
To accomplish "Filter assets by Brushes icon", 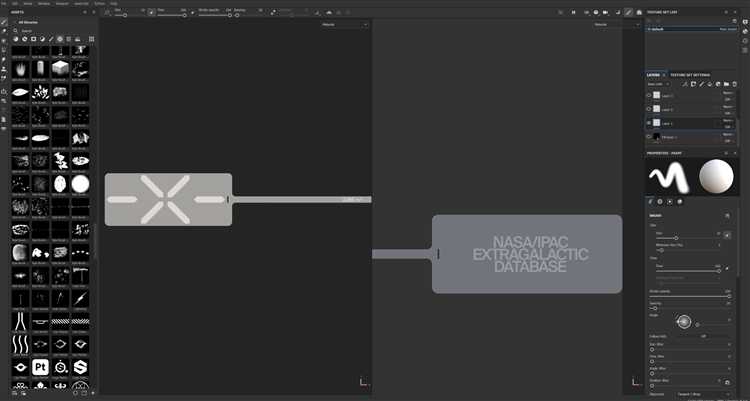I will click(51, 39).
